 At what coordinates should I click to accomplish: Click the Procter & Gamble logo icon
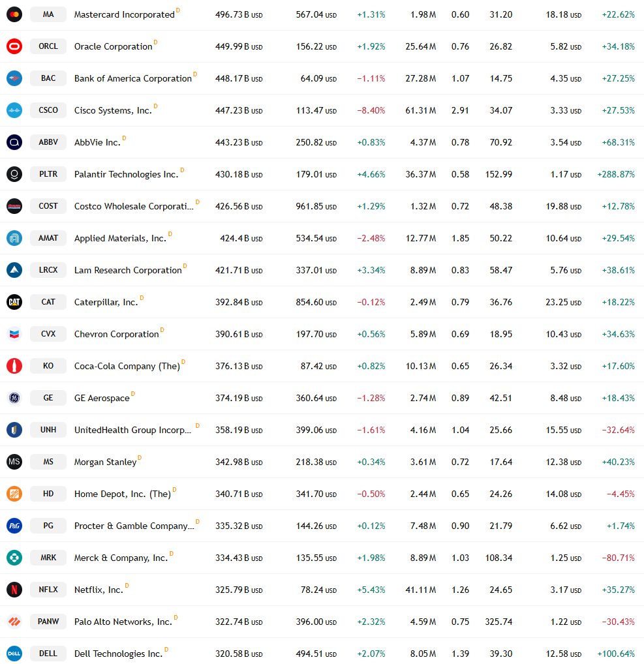14,526
